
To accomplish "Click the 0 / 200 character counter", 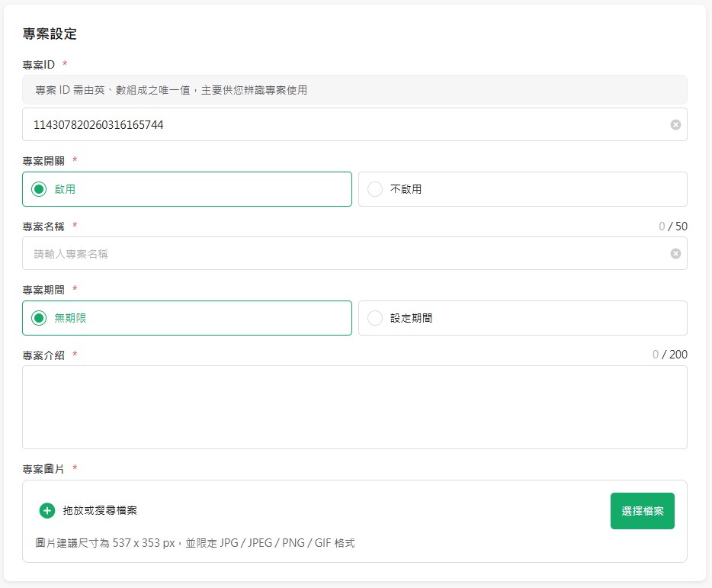I will point(669,355).
